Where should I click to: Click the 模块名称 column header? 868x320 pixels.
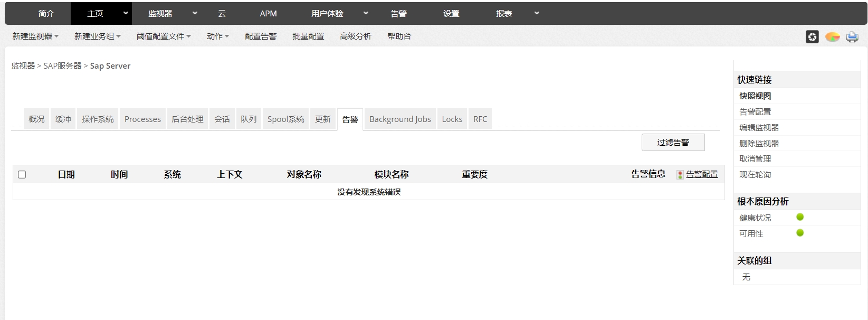(x=392, y=175)
